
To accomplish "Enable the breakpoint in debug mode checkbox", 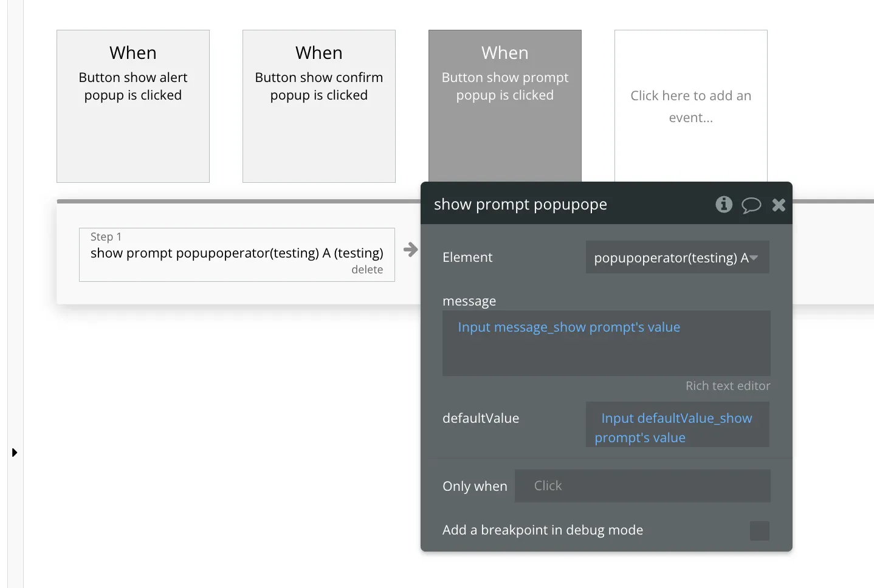I will (759, 531).
